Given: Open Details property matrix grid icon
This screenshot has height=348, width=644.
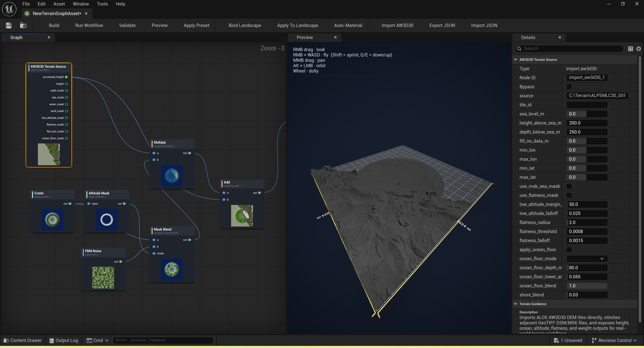Looking at the screenshot, I should 631,49.
